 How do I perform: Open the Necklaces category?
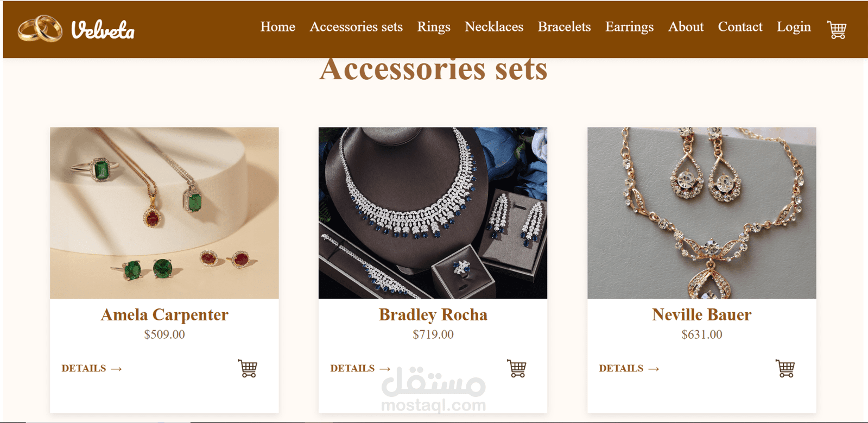pyautogui.click(x=494, y=27)
